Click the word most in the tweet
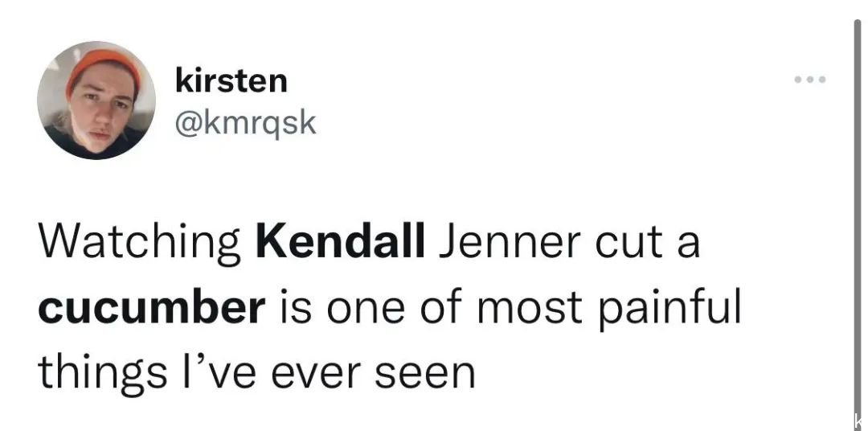The image size is (868, 431). pos(529,309)
